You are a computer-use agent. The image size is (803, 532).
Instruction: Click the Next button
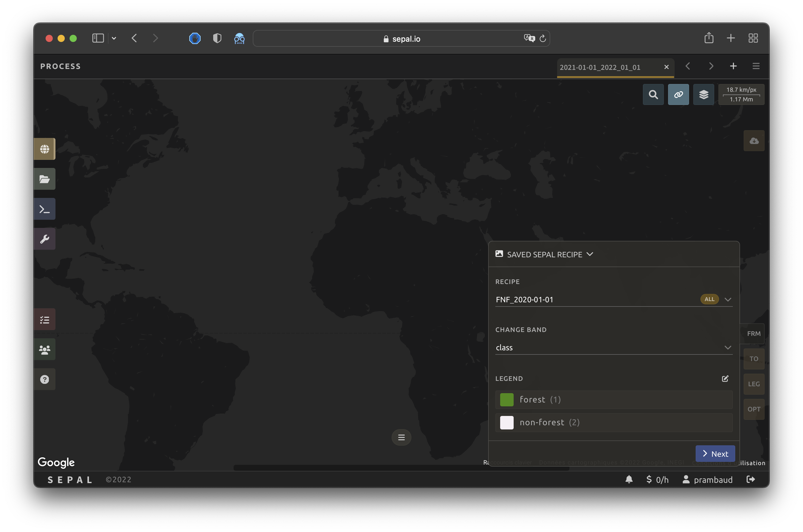715,454
